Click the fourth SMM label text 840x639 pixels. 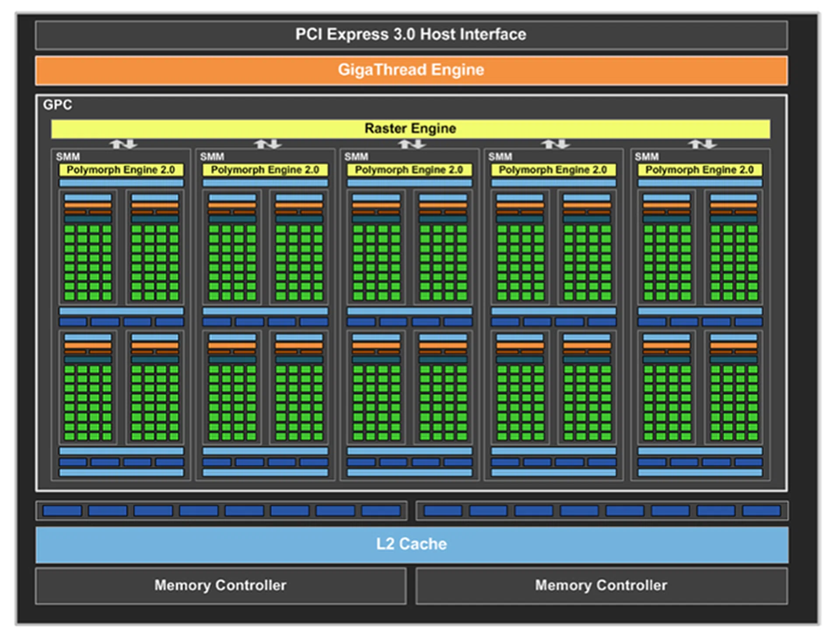500,157
